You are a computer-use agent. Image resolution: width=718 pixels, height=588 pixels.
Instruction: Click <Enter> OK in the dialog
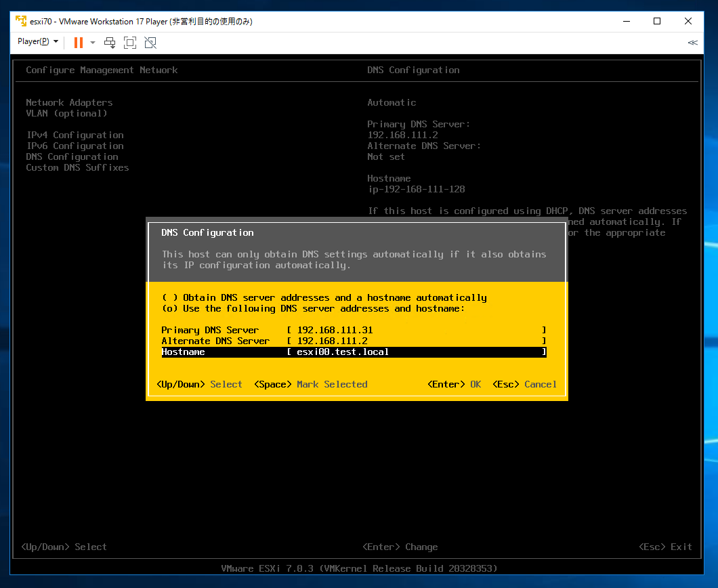click(x=455, y=384)
